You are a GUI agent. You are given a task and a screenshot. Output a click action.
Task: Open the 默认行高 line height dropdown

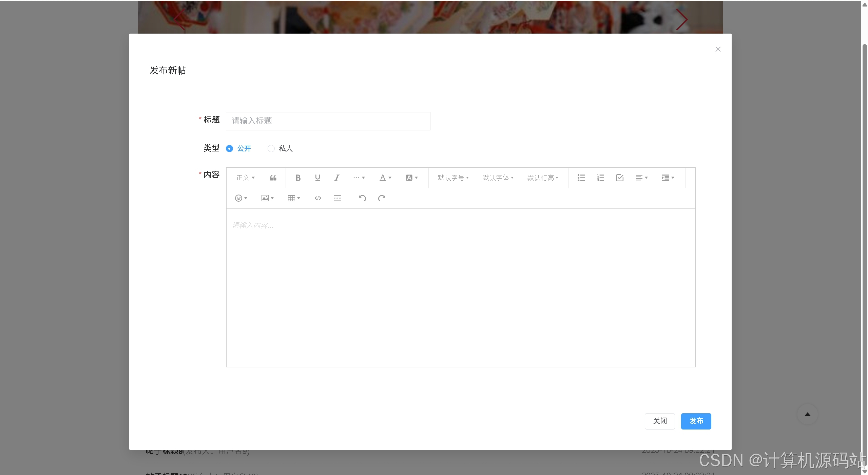[543, 178]
